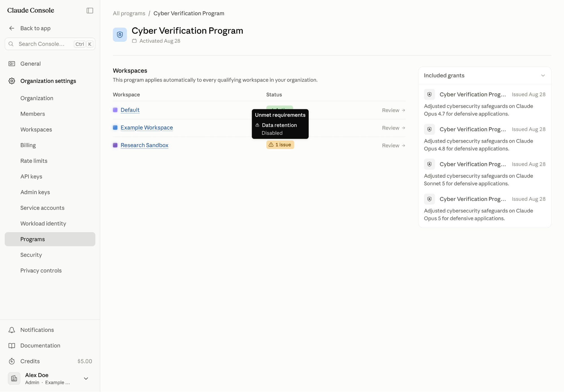Collapse the Included grants panel chevron
The height and width of the screenshot is (392, 564).
point(543,75)
